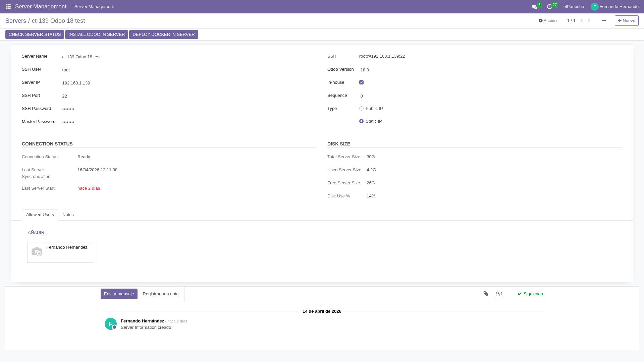Open Server Management top menu item

click(x=94, y=7)
